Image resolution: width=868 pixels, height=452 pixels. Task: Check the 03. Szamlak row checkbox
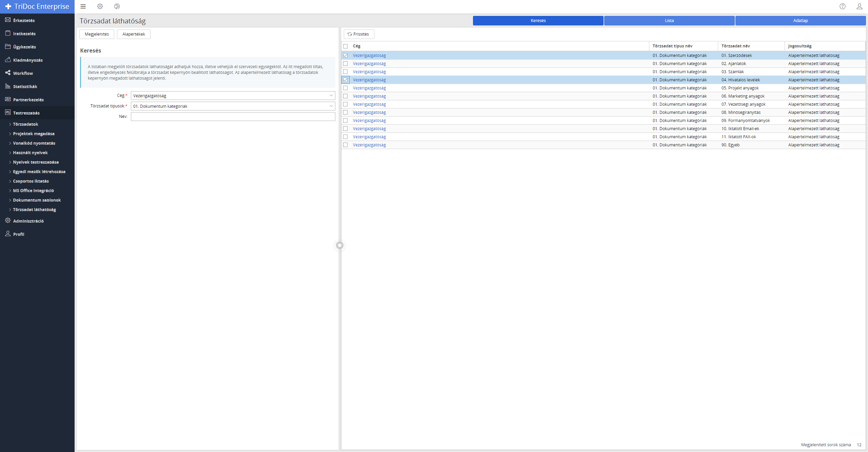[346, 72]
